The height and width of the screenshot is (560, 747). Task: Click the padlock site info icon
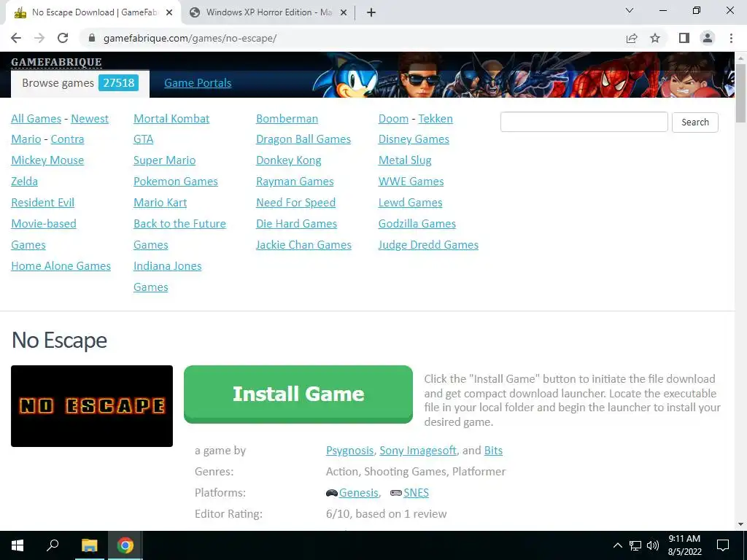93,38
